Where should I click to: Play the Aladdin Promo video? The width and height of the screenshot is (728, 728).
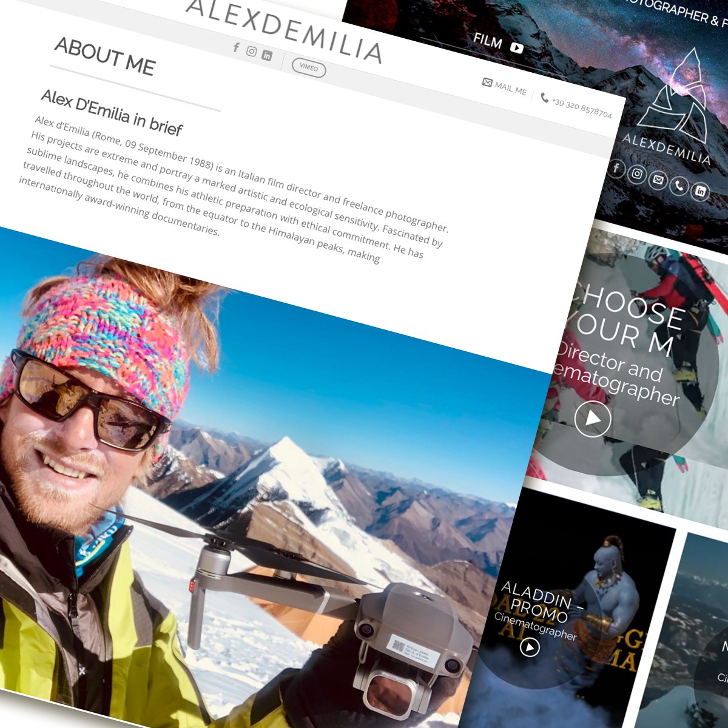click(x=530, y=647)
